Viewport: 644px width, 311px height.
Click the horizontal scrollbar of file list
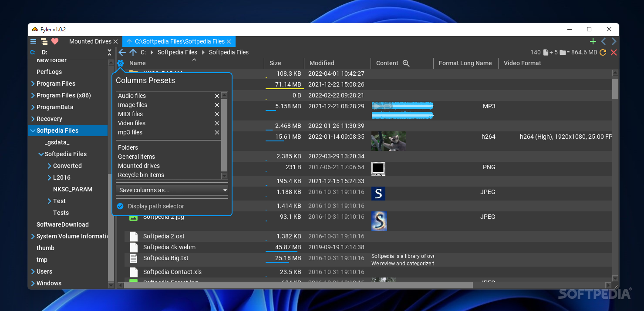[x=298, y=285]
